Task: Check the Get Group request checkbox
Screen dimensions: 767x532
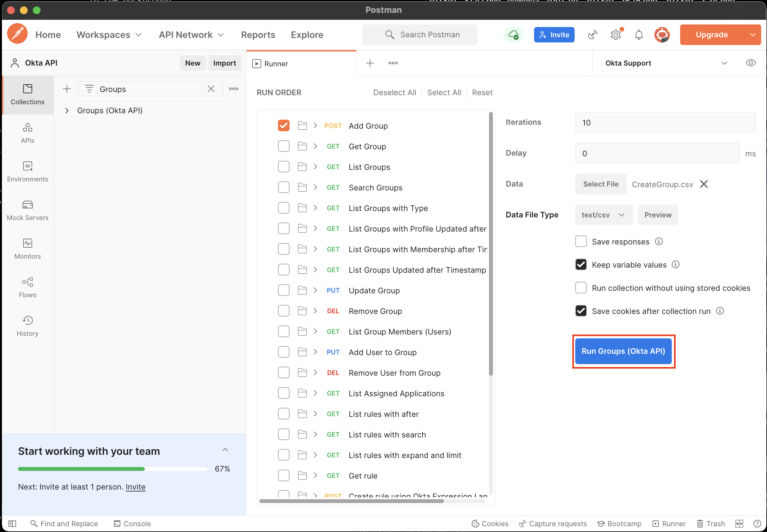Action: click(283, 146)
